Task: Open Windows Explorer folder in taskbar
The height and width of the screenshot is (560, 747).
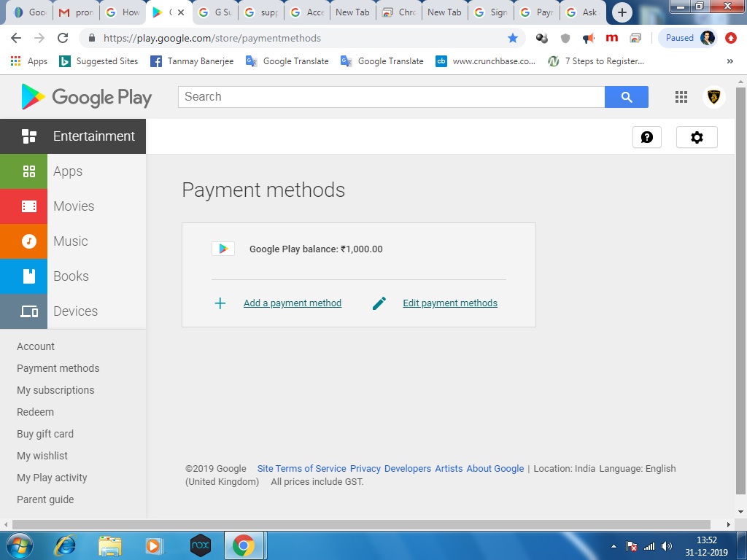Action: [110, 545]
